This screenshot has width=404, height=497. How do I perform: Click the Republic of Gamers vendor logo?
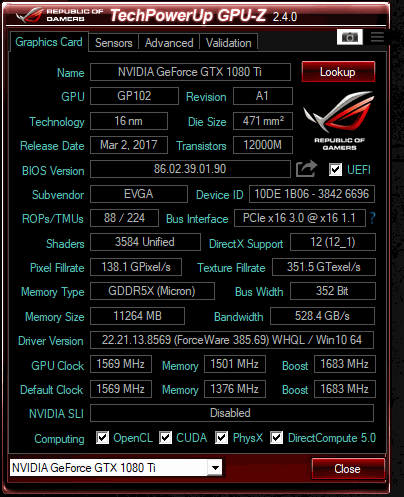click(x=339, y=120)
